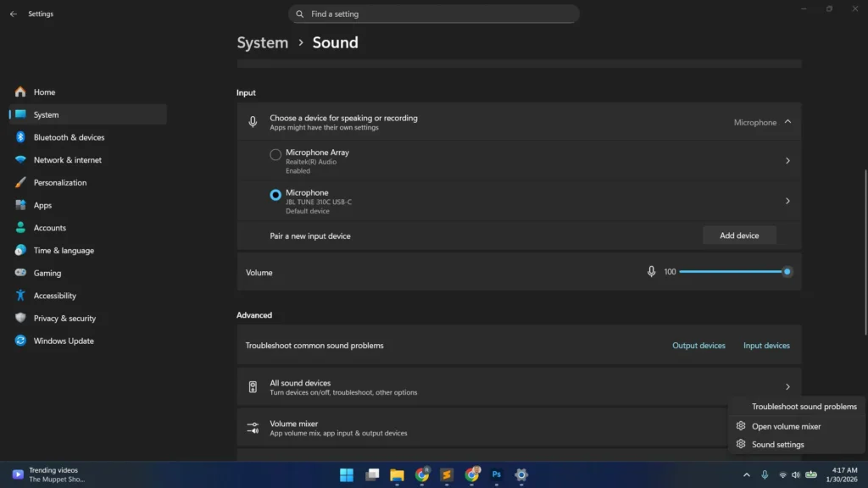
Task: Click the Find a setting search box
Action: click(433, 14)
